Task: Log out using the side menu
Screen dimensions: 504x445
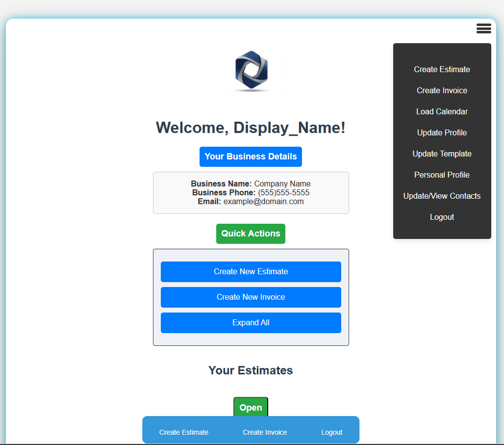Action: [442, 217]
